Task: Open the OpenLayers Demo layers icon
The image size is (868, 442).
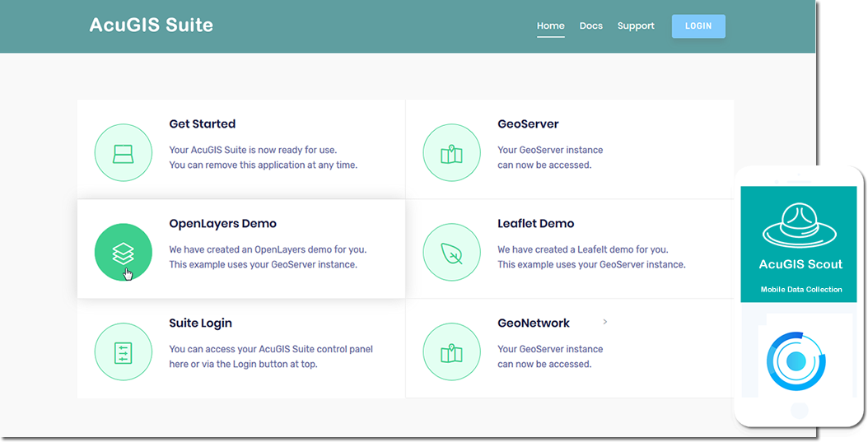Action: pos(123,253)
